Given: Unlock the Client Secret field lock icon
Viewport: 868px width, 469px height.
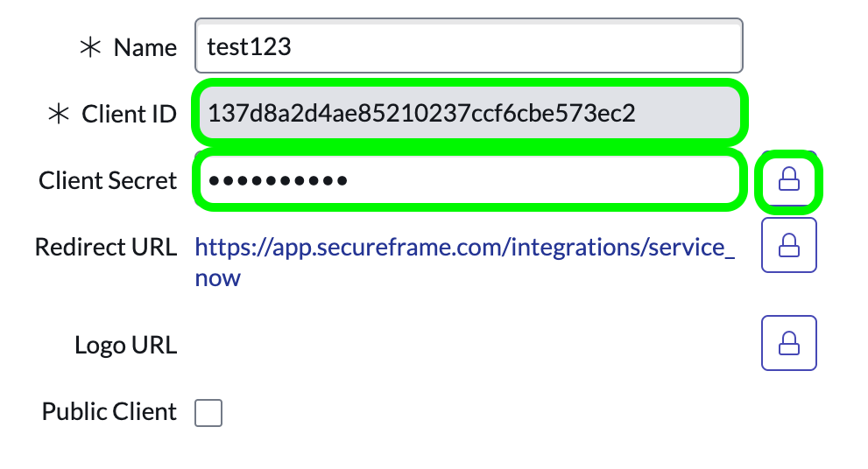Looking at the screenshot, I should coord(789,178).
